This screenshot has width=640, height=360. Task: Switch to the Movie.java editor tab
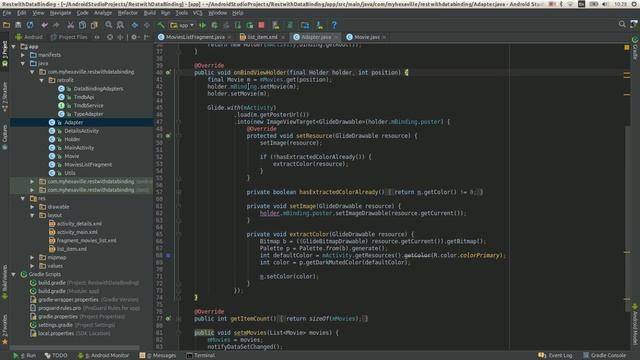[366, 37]
